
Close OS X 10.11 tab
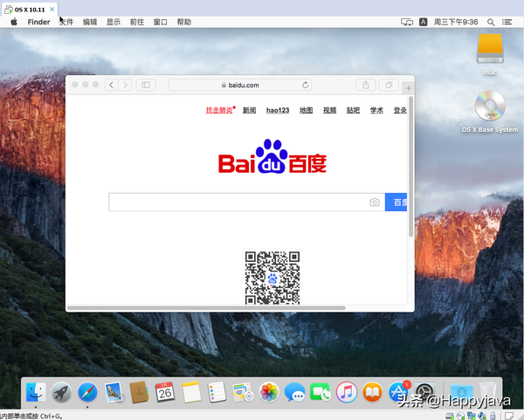coord(52,10)
